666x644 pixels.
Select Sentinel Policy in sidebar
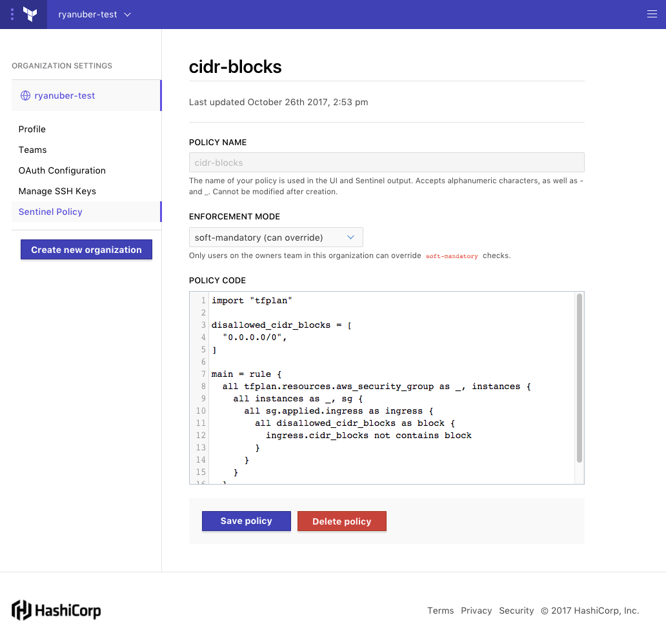pos(50,212)
